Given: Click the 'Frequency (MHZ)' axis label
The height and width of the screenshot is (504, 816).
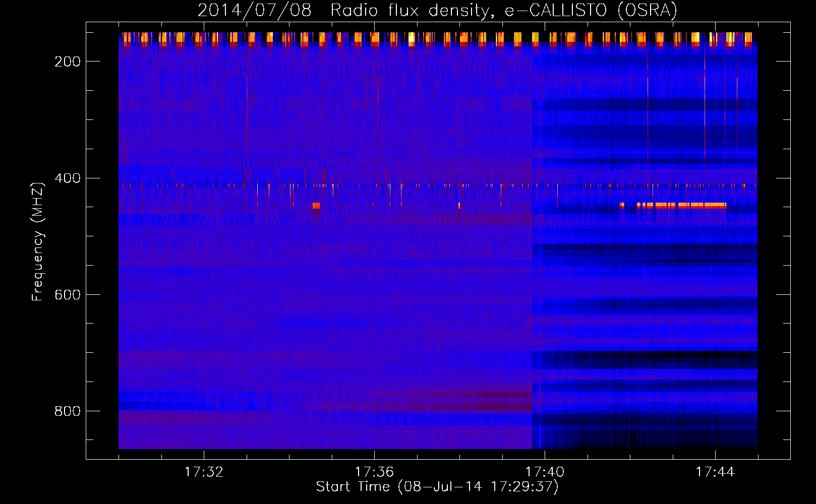Looking at the screenshot, I should [38, 241].
